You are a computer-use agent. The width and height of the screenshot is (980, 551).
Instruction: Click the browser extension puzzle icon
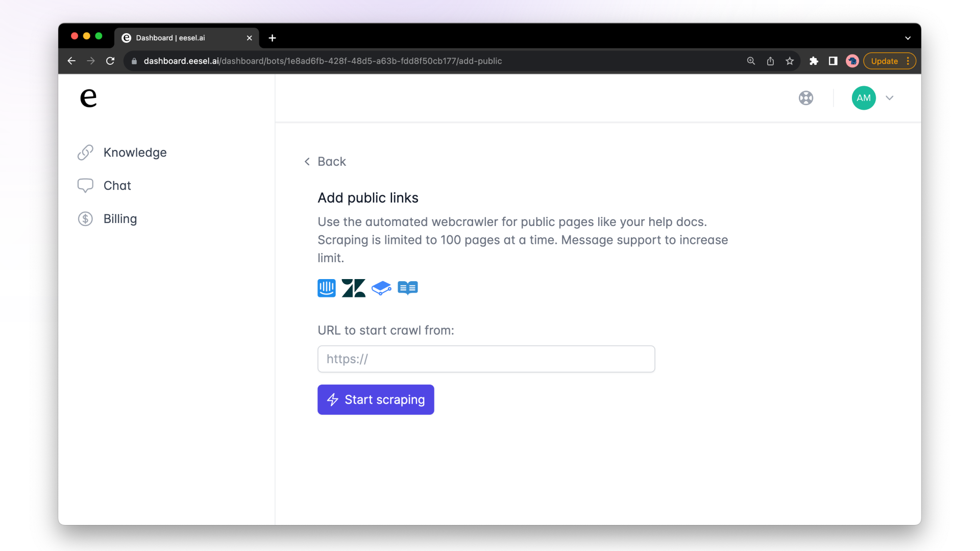click(x=814, y=61)
